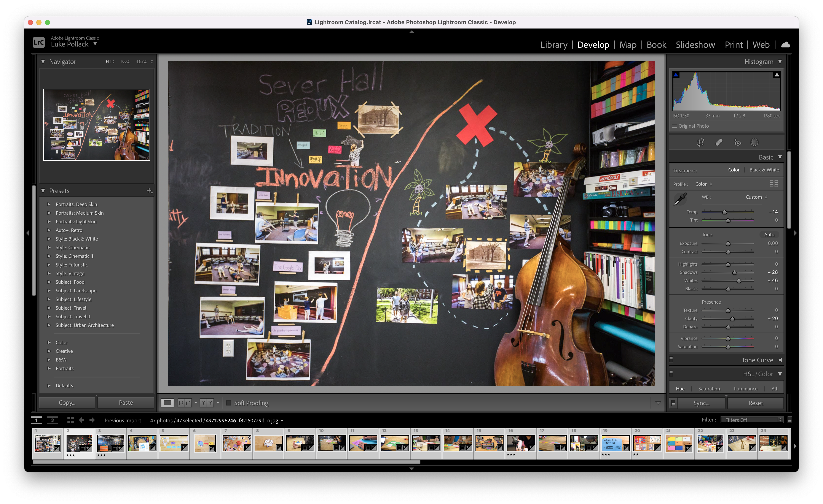Viewport: 823px width, 504px height.
Task: Toggle the Original Photo checkbox
Action: (x=675, y=126)
